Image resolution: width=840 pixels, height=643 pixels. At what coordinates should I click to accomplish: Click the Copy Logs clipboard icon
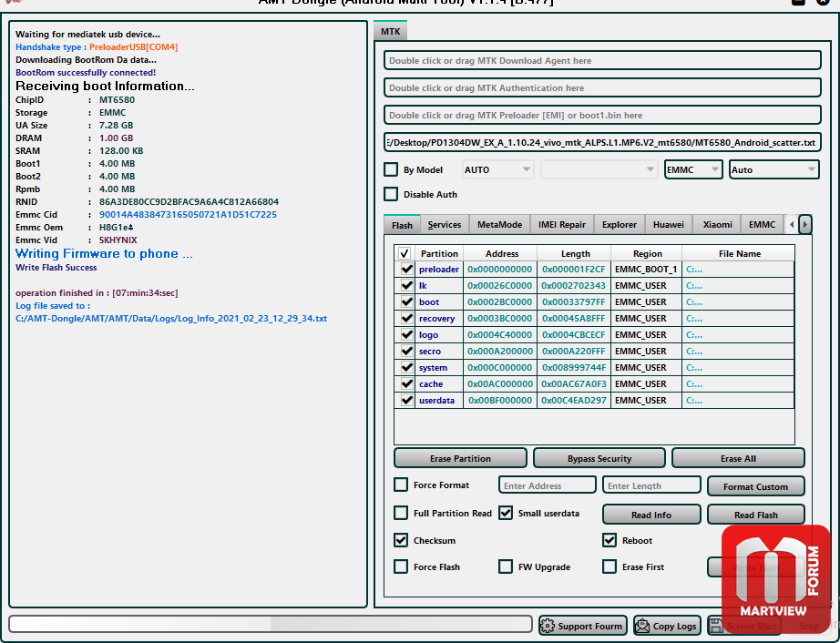coord(641,626)
